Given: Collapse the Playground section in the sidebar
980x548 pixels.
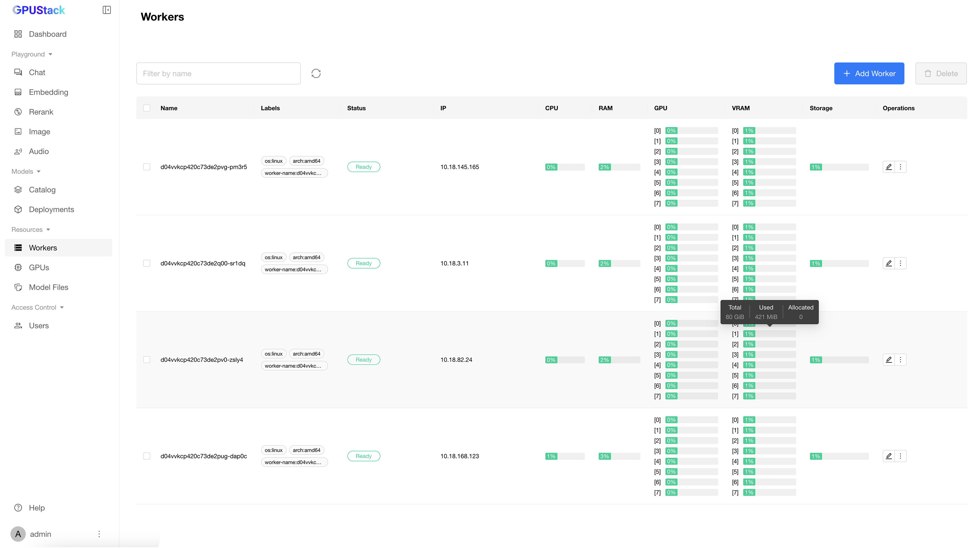Looking at the screenshot, I should pyautogui.click(x=32, y=54).
